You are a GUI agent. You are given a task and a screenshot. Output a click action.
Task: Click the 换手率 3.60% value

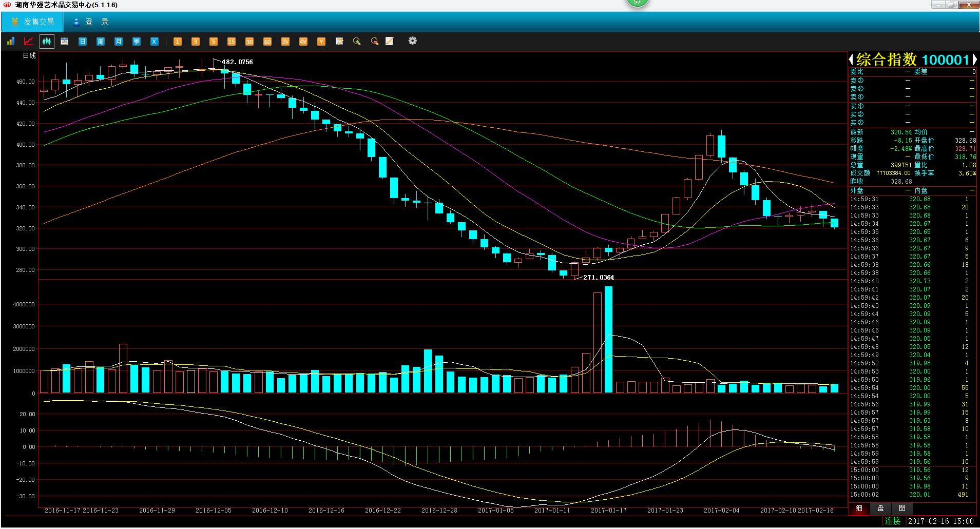click(x=967, y=173)
